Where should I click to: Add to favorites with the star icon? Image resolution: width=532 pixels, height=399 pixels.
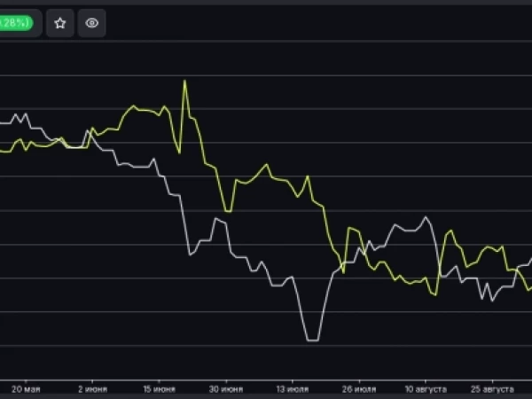pos(60,23)
